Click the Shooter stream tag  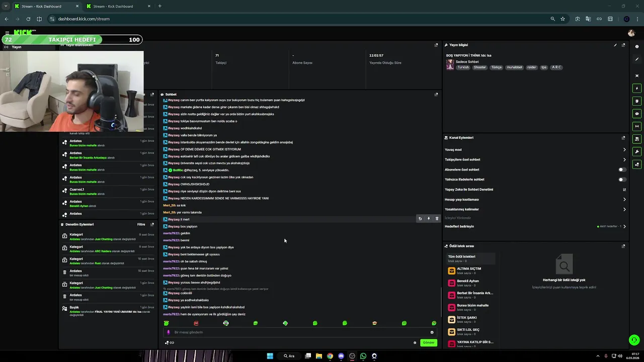click(480, 67)
